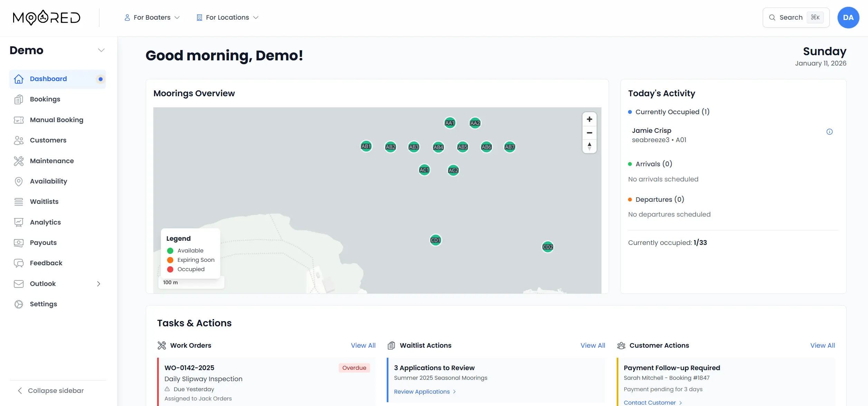Select the Bookings sidebar icon
The width and height of the screenshot is (868, 406).
[x=45, y=99]
